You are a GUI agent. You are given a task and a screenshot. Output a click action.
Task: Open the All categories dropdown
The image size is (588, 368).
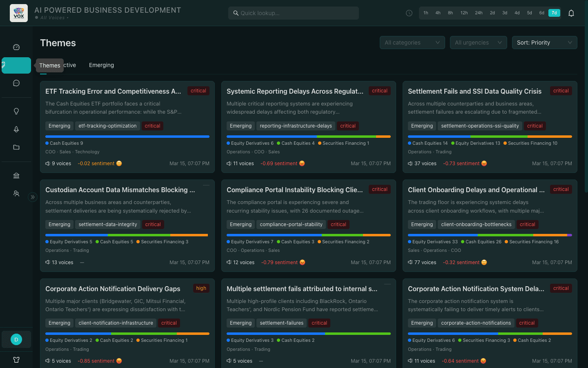click(412, 43)
